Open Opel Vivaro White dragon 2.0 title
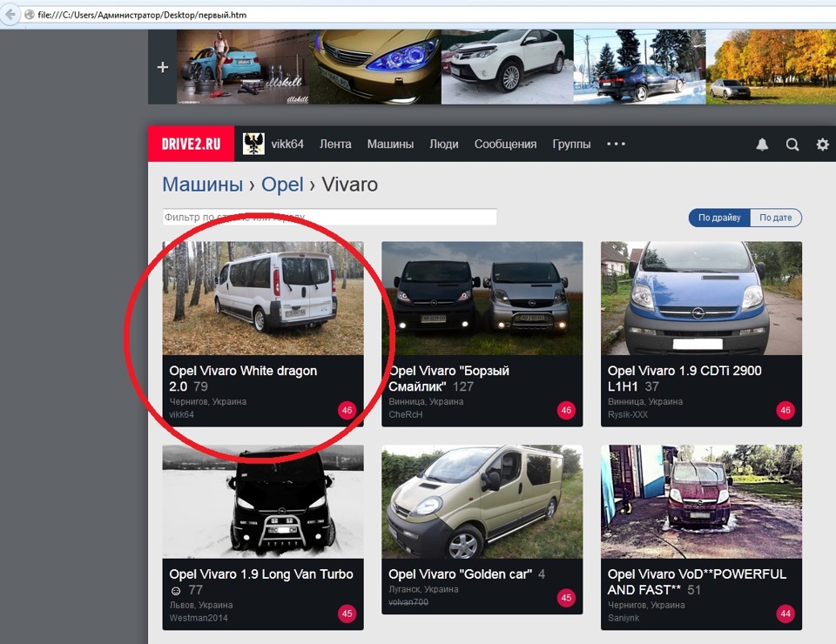Image resolution: width=836 pixels, height=644 pixels. click(243, 379)
